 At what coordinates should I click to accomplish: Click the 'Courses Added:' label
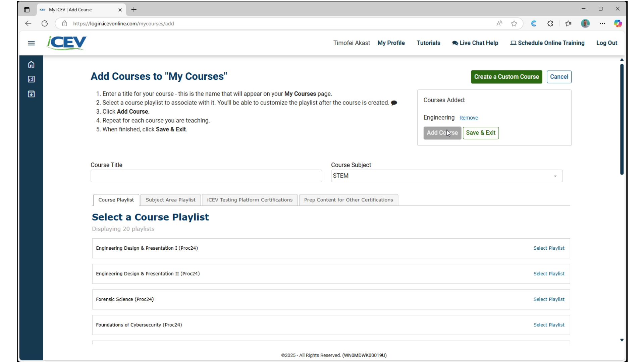click(444, 100)
